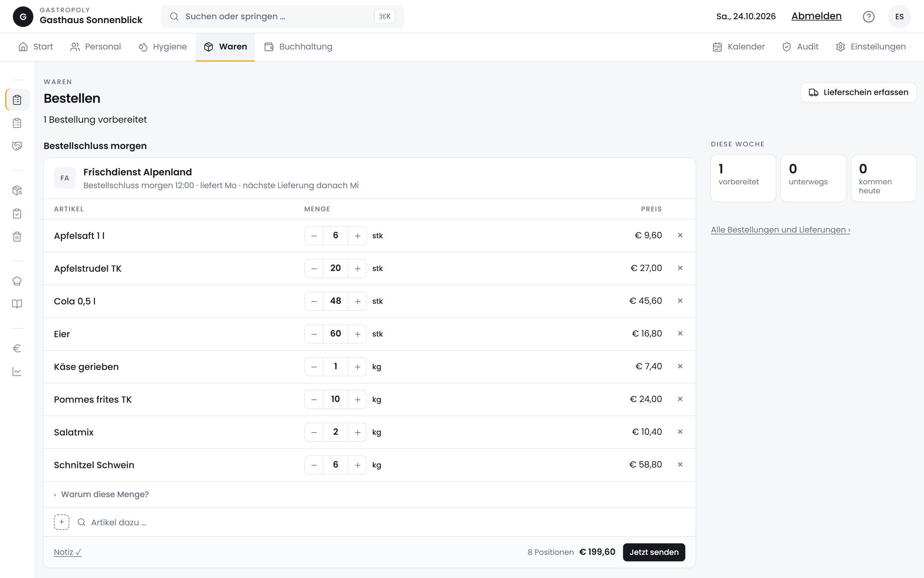Image resolution: width=924 pixels, height=578 pixels.
Task: Remove Schnitzel Schwein from the order
Action: pyautogui.click(x=680, y=464)
